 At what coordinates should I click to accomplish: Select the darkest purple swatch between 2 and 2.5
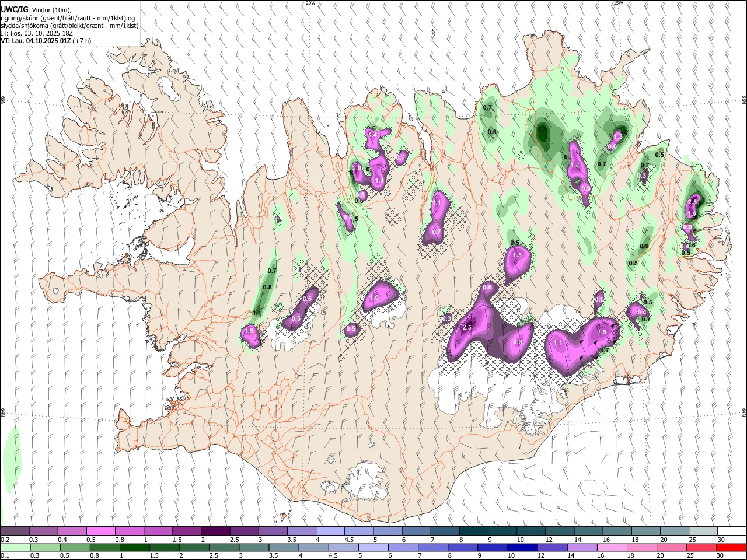pos(215,531)
